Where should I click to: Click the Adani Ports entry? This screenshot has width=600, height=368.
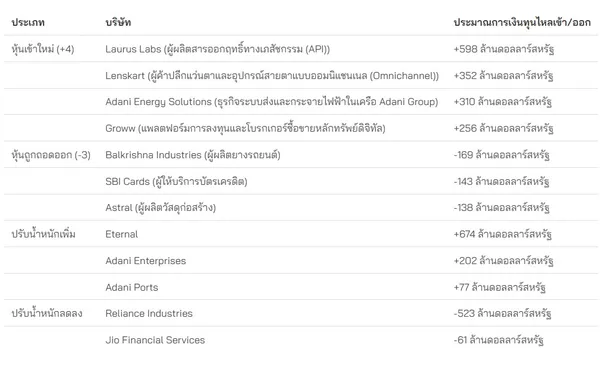click(x=132, y=287)
